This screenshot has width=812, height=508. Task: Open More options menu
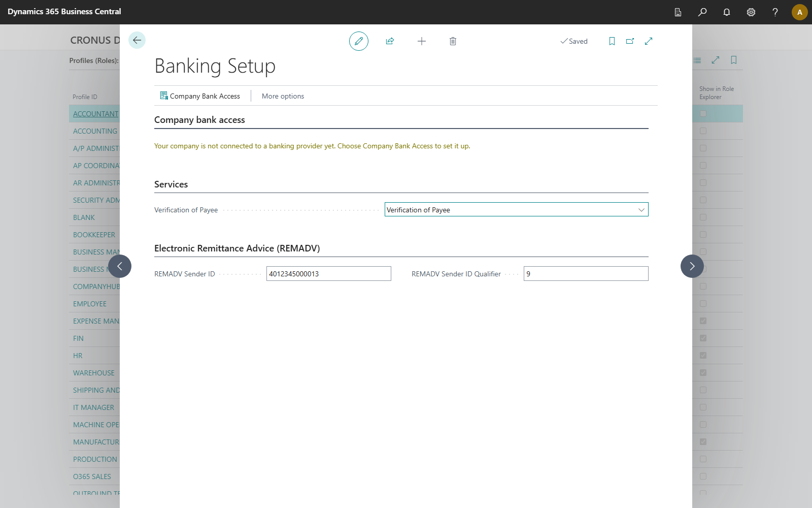[283, 96]
